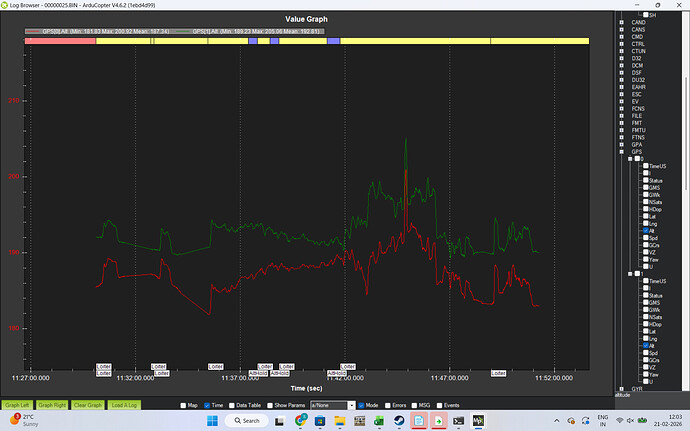
Task: Expand the ESC tree node
Action: [621, 94]
